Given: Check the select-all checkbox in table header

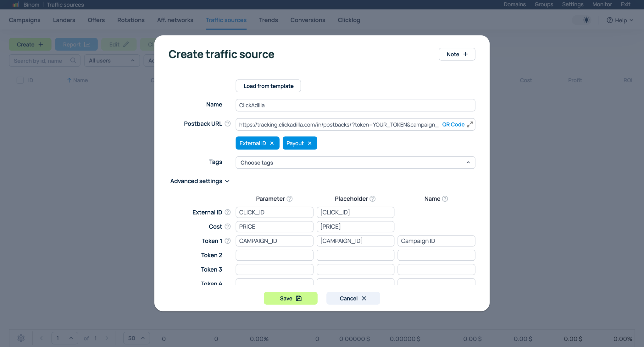Looking at the screenshot, I should tap(20, 80).
